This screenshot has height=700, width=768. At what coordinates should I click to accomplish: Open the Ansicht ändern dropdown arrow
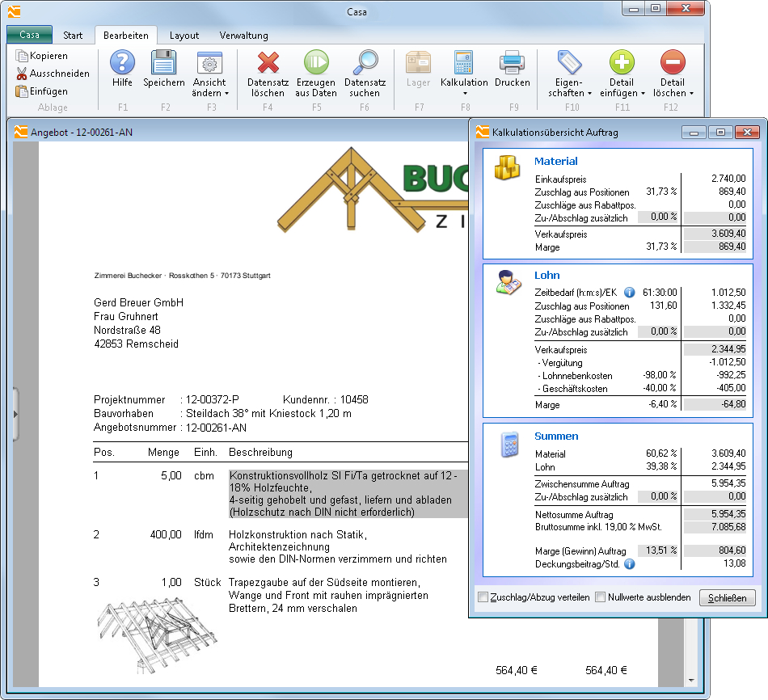(x=227, y=93)
